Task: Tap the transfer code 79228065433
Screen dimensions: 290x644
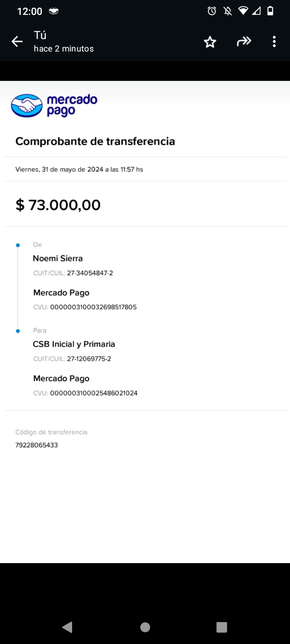Action: click(x=37, y=445)
